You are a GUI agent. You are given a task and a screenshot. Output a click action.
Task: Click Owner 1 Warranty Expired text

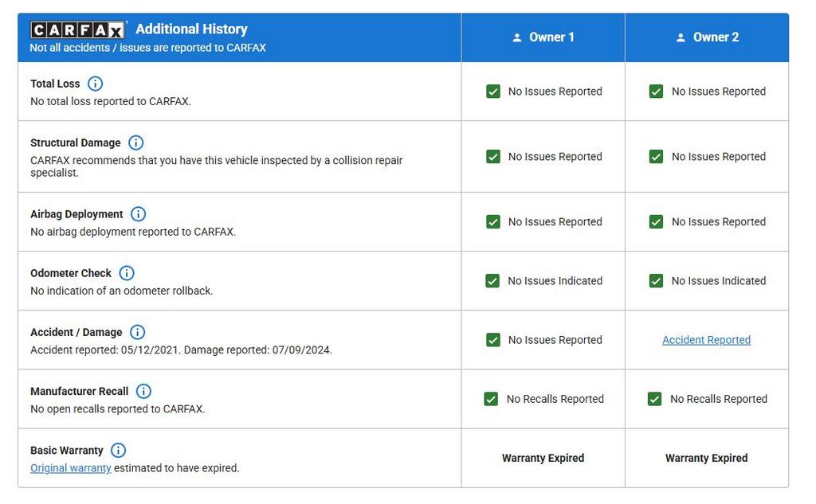point(543,458)
